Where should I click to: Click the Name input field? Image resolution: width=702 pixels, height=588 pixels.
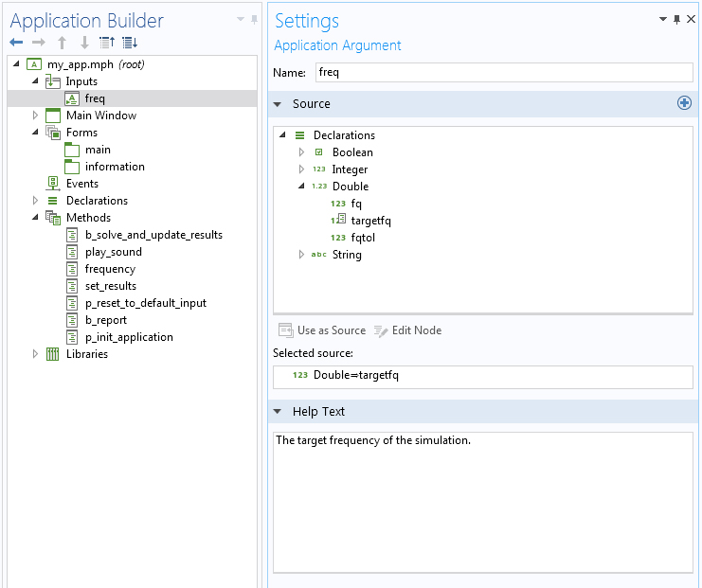point(504,72)
